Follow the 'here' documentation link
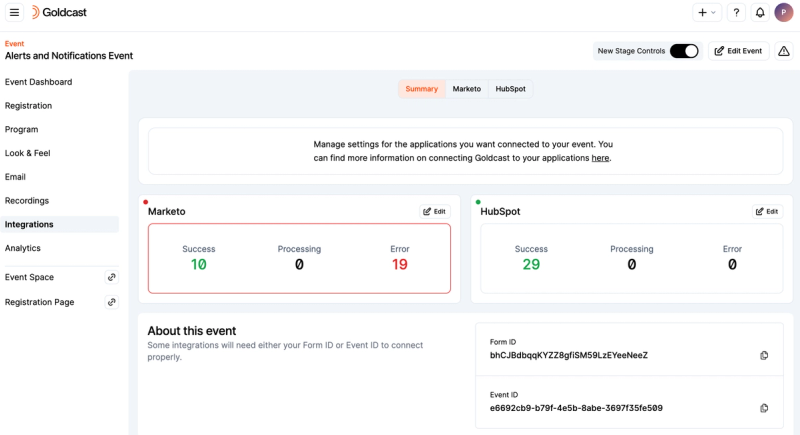 coord(600,158)
